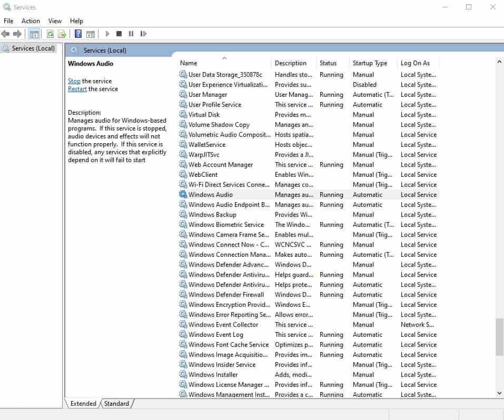Select the Windows Defender Firewall service
Image resolution: width=504 pixels, height=420 pixels.
(x=309, y=294)
